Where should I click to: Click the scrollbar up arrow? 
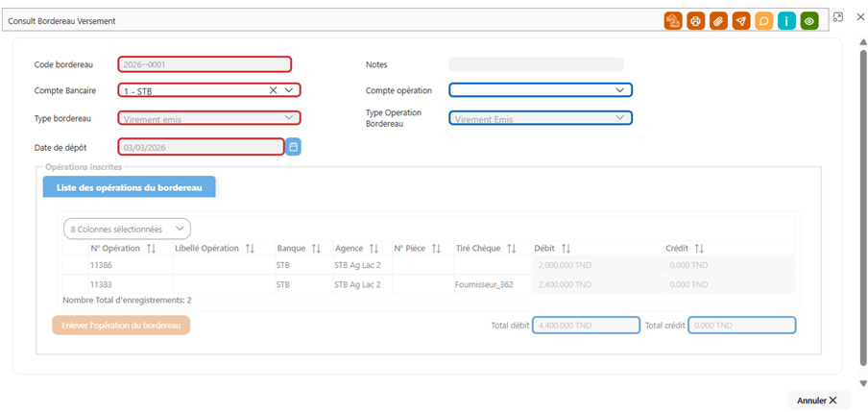pos(862,42)
